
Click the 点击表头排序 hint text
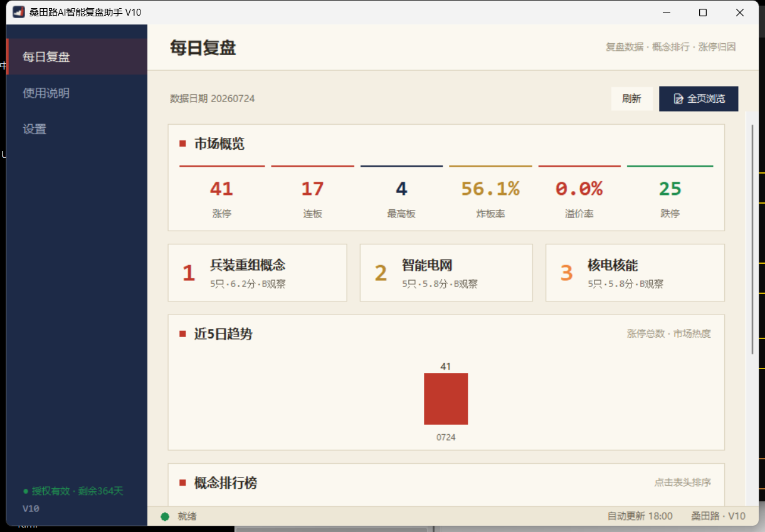click(683, 482)
